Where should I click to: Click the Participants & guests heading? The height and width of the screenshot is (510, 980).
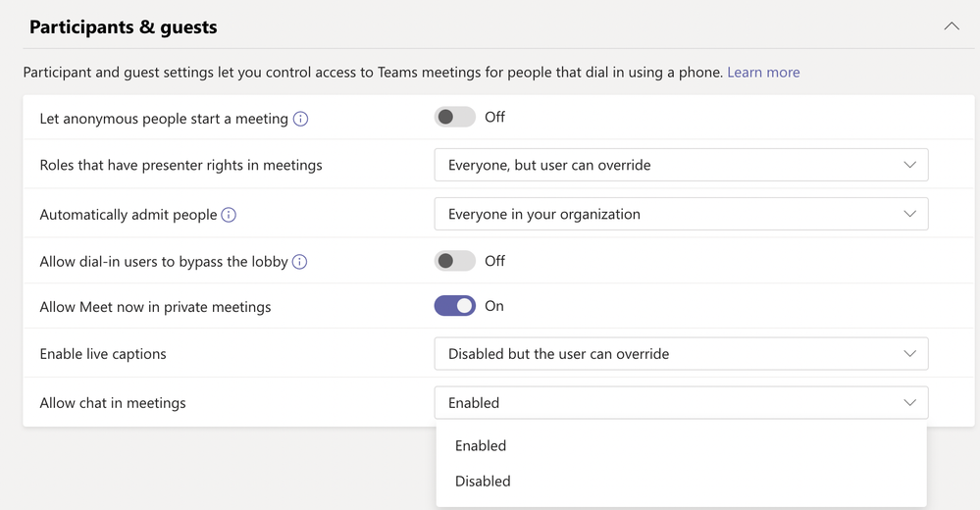pyautogui.click(x=124, y=26)
